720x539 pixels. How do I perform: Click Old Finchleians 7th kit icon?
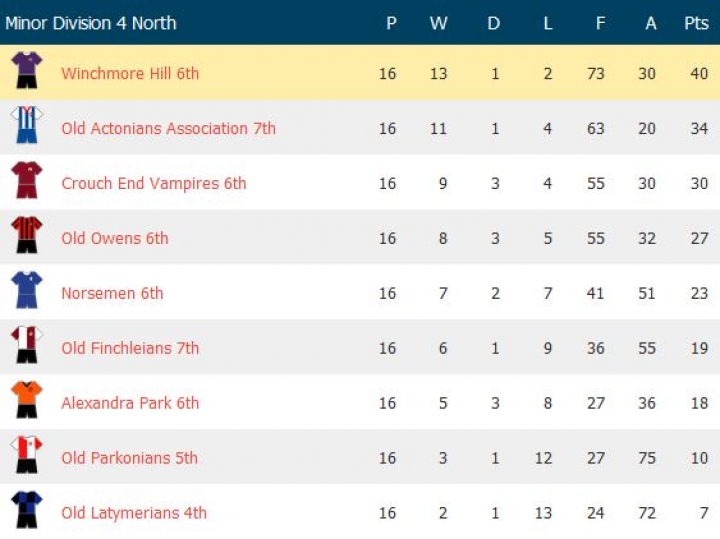pos(26,346)
